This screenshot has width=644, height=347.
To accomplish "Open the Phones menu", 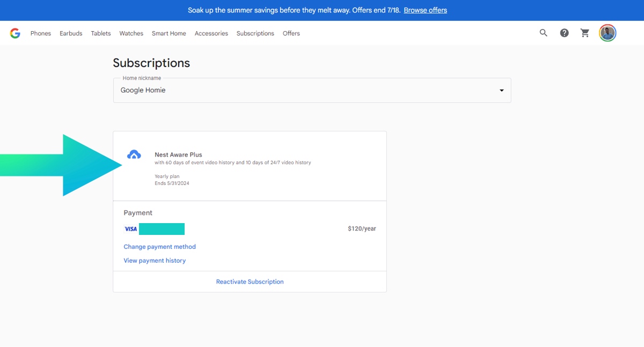I will point(41,33).
